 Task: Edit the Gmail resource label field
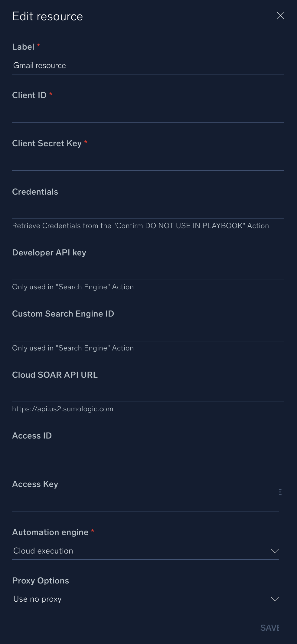click(x=148, y=66)
